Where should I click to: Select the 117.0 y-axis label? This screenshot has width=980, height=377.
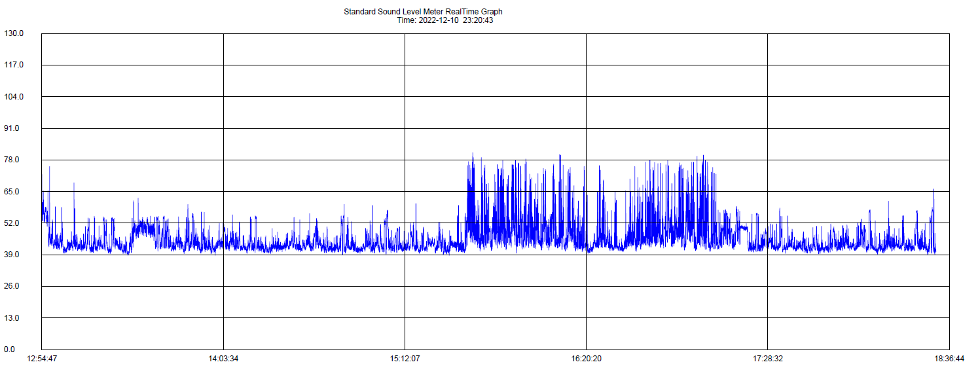tap(14, 65)
